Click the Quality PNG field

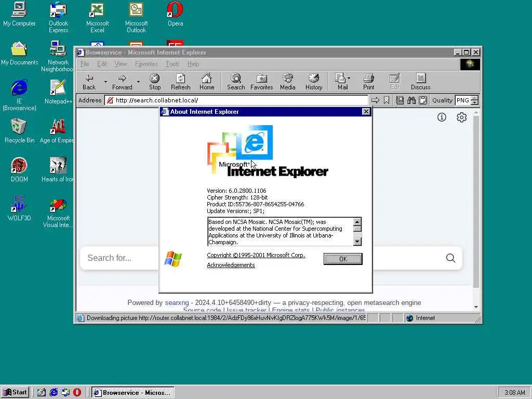(x=463, y=100)
